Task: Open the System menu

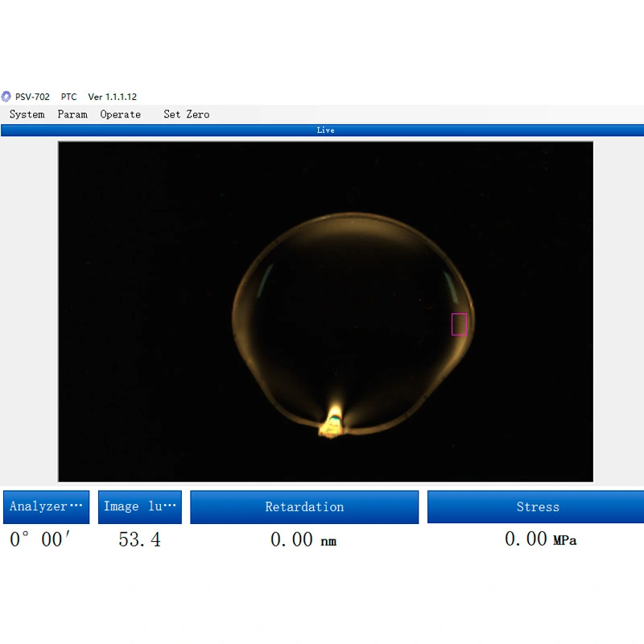Action: [x=27, y=114]
